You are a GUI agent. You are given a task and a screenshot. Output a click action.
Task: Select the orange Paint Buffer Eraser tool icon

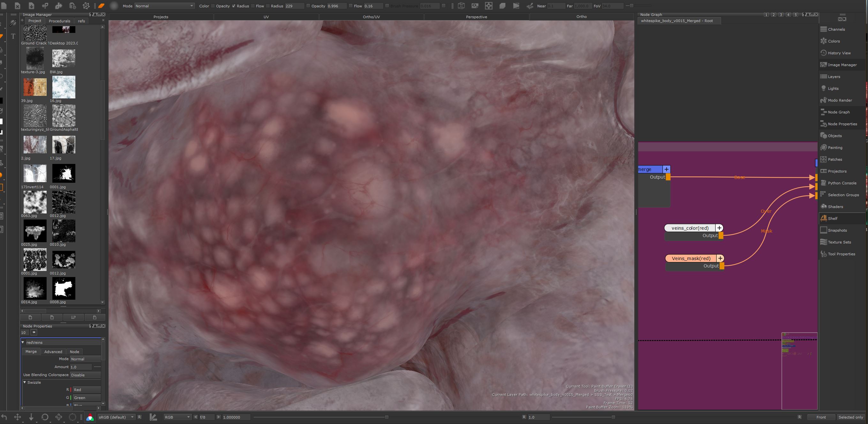tap(101, 6)
